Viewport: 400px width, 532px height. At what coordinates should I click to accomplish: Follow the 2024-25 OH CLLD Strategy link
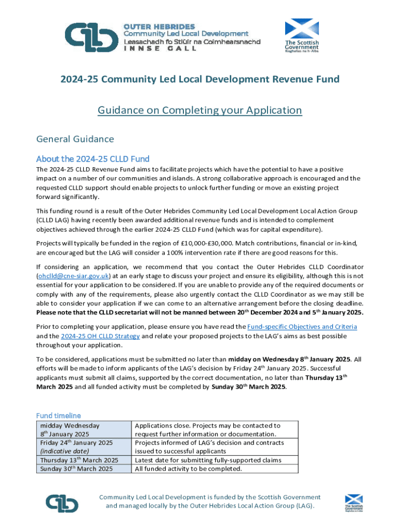pyautogui.click(x=100, y=336)
